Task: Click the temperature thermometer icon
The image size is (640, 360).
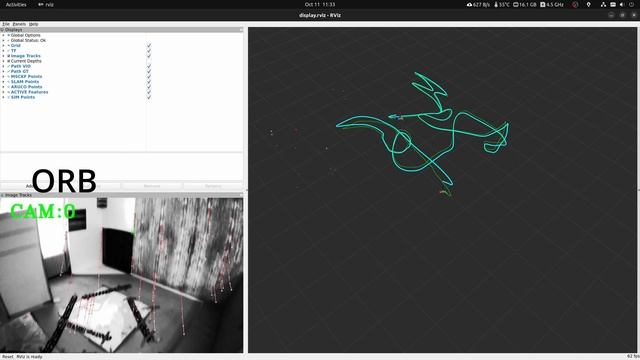Action: point(496,4)
